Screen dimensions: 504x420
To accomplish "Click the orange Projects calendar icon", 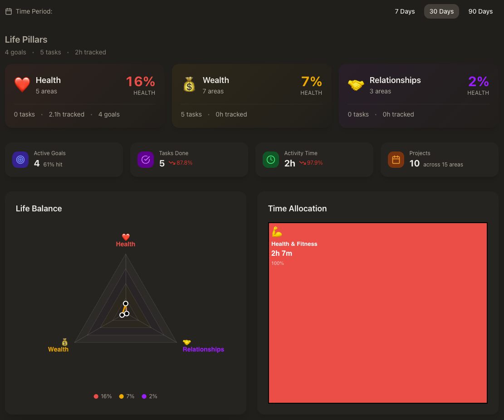I will click(396, 160).
